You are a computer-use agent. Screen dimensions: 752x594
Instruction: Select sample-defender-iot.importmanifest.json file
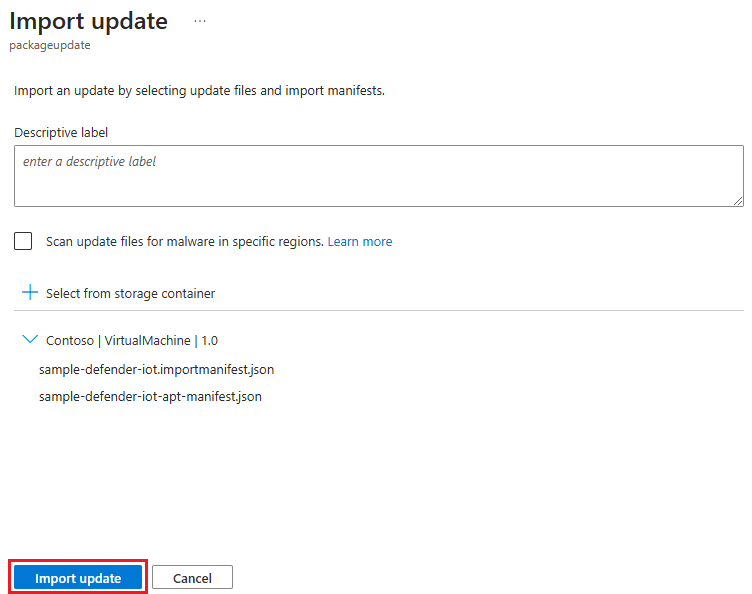pyautogui.click(x=156, y=370)
